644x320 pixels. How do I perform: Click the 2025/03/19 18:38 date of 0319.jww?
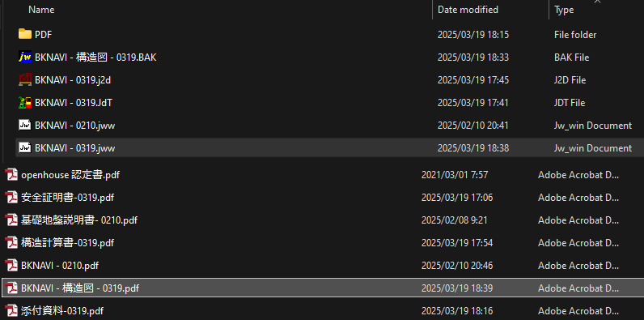(473, 148)
